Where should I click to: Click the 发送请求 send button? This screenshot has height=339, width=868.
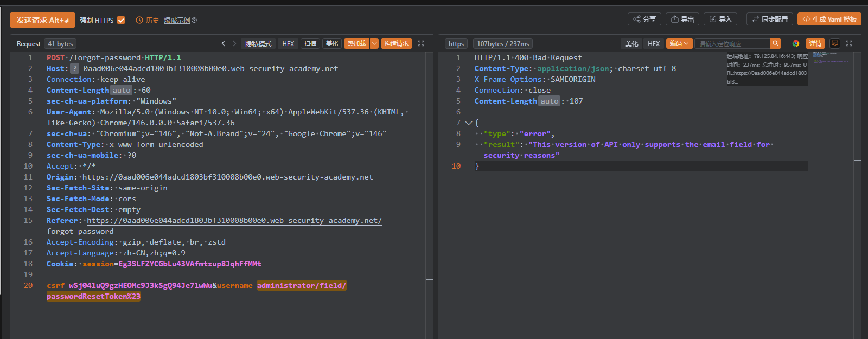42,20
